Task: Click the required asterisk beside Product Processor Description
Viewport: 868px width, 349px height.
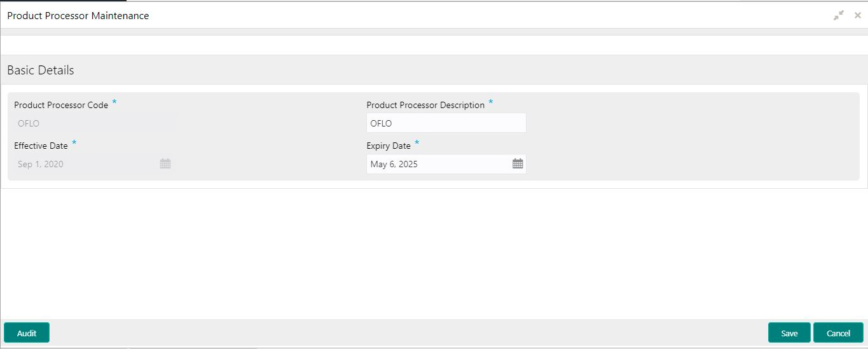Action: coord(491,102)
